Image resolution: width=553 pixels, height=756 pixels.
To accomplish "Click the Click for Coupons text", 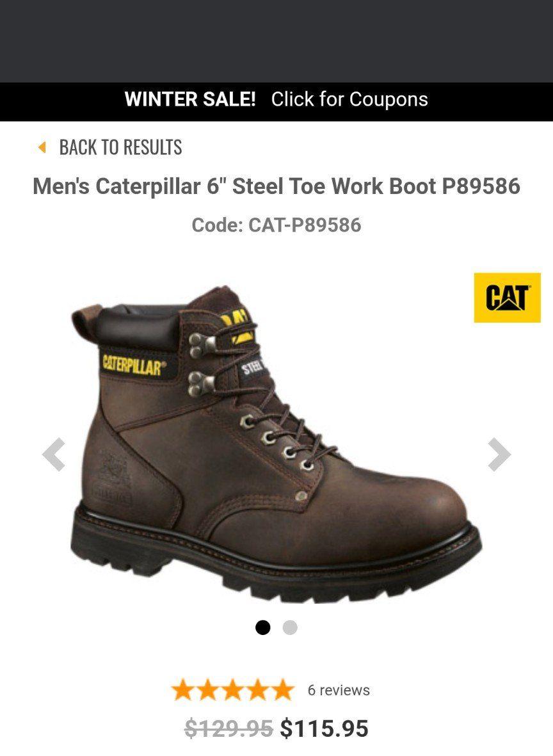I will coord(349,99).
